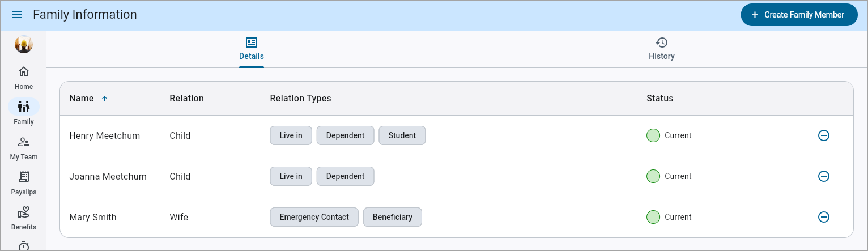
Task: Toggle sort arrow on Name column
Action: [x=104, y=99]
